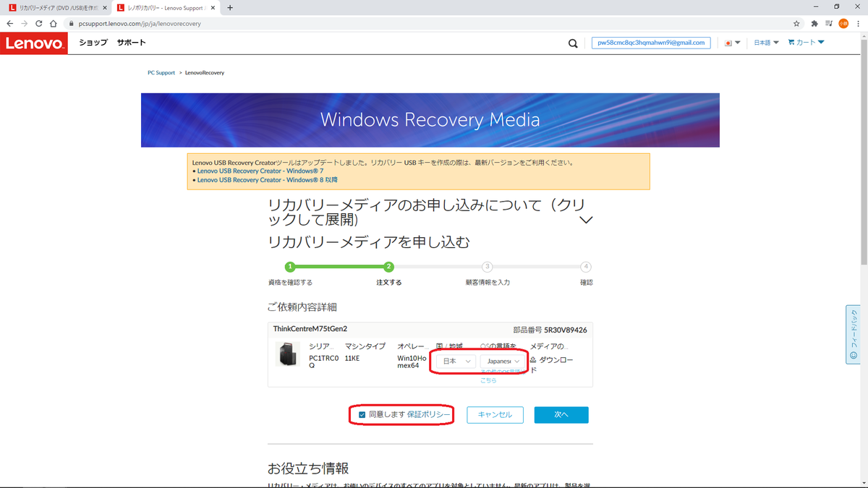Screen dimensions: 868x488
Task: Open Lenovo USB Recovery Creator Windows 8 以降 link
Action: pos(267,180)
